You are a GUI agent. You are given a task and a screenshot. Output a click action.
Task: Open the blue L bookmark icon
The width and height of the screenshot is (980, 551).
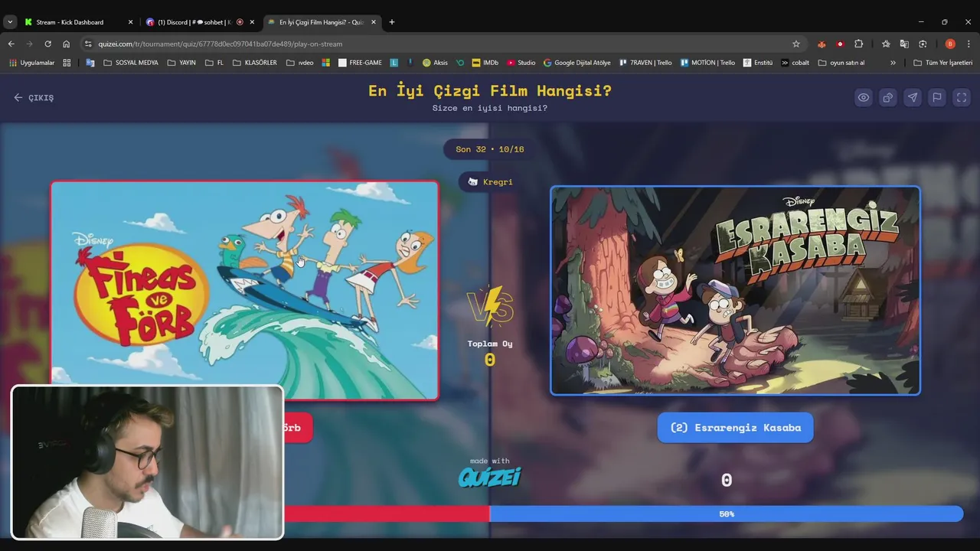tap(394, 63)
